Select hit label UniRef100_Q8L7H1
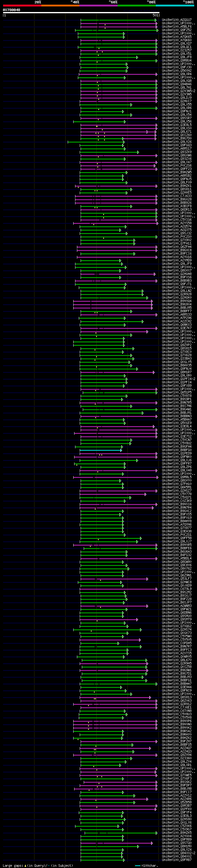Screen dimensions: 197x868 pyautogui.click(x=176, y=88)
